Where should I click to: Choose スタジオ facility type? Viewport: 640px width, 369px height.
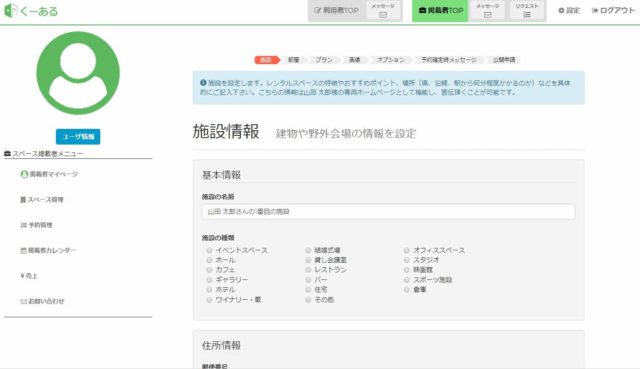coord(407,260)
